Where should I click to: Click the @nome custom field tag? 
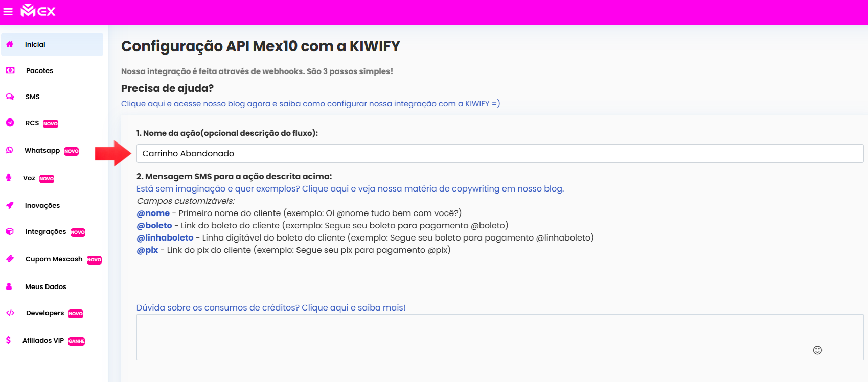tap(153, 213)
